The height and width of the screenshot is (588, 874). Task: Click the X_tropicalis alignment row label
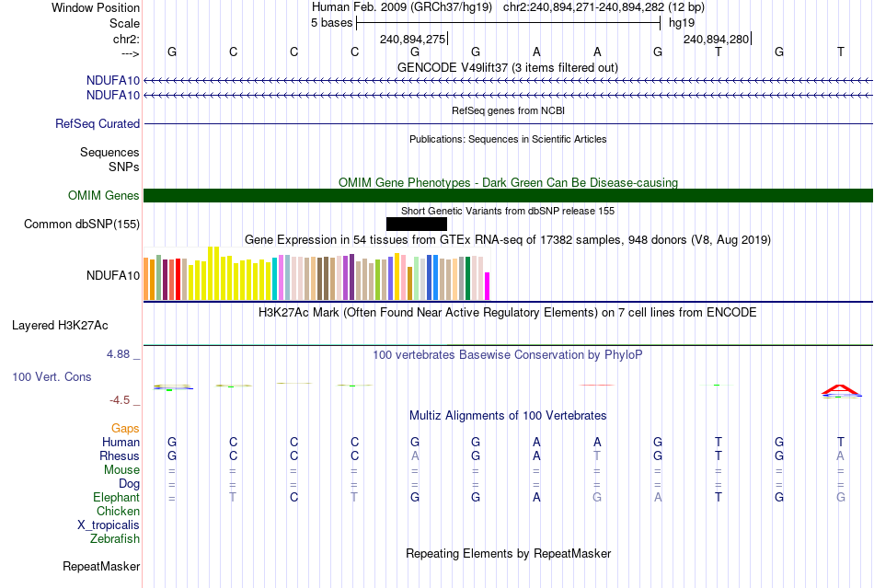(109, 525)
